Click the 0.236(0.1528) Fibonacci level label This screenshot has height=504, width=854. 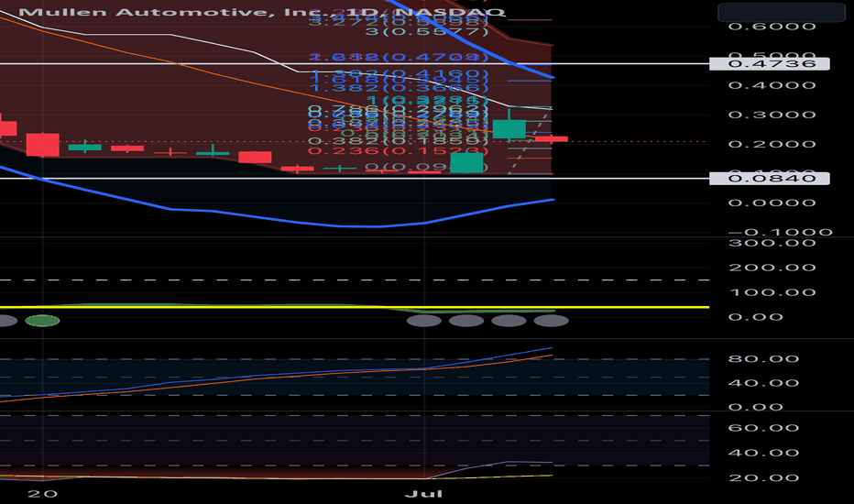pos(398,151)
